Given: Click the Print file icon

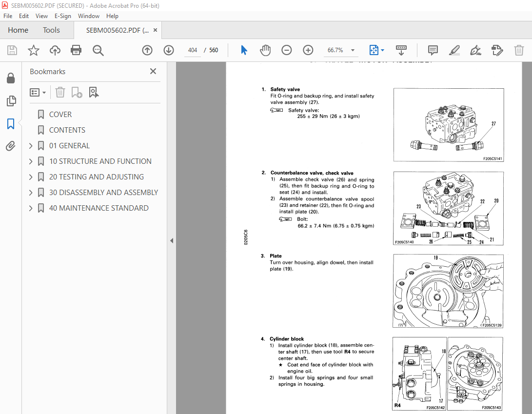Looking at the screenshot, I should point(76,50).
